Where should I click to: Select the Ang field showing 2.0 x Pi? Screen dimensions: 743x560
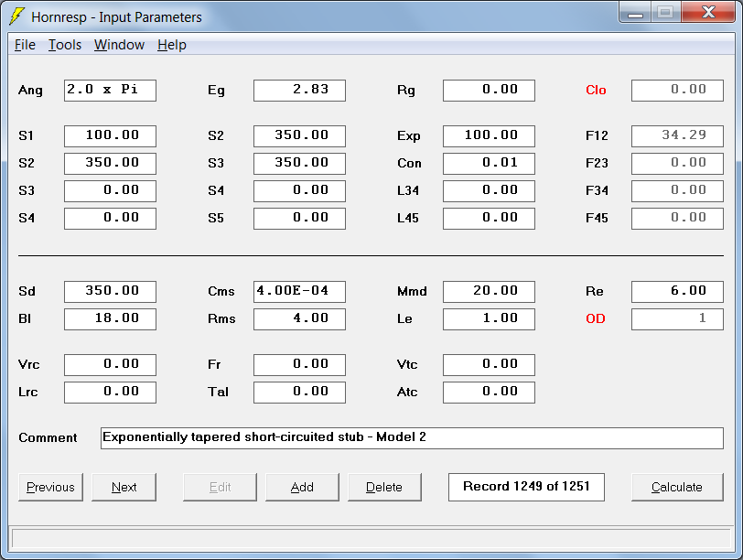click(110, 91)
